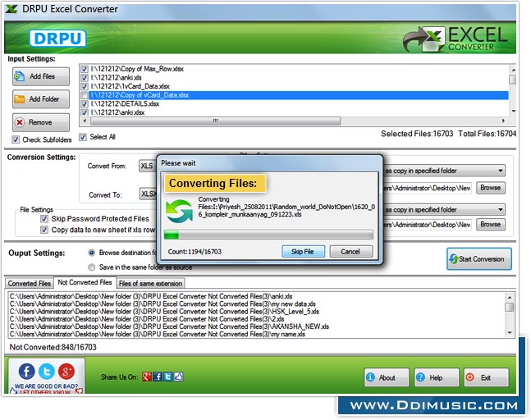Image resolution: width=531 pixels, height=420 pixels.
Task: Click the small Google Plus share icon
Action: [x=147, y=377]
